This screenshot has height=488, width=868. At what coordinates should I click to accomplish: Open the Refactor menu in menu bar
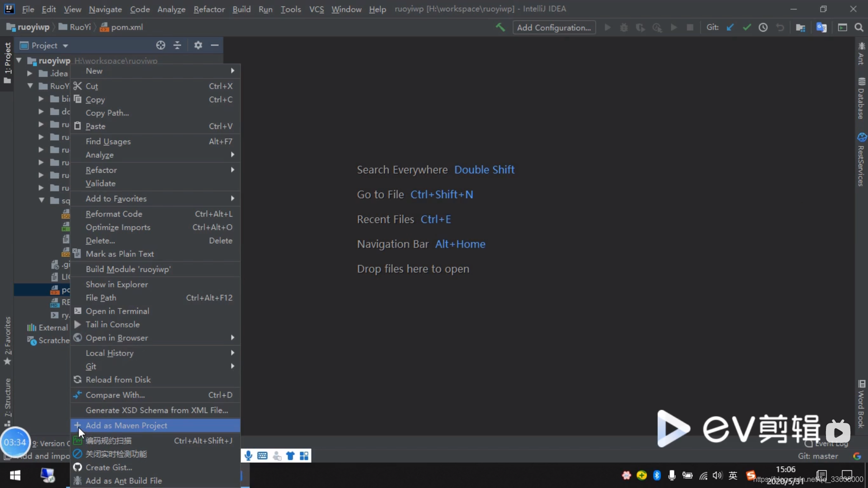click(x=209, y=9)
